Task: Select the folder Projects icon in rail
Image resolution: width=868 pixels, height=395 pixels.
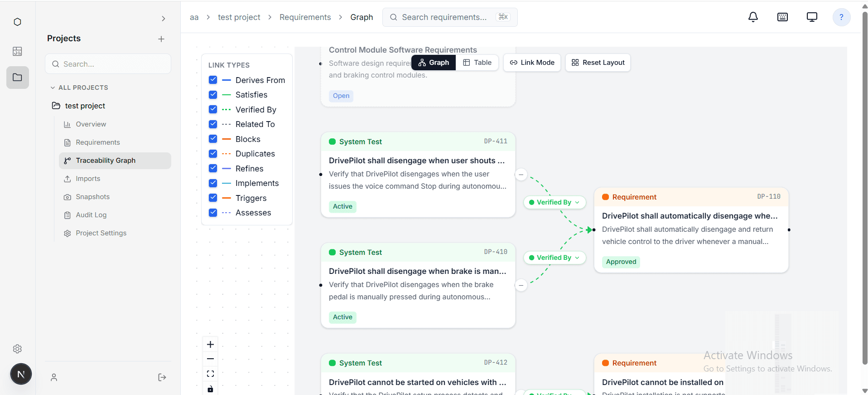Action: tap(18, 78)
